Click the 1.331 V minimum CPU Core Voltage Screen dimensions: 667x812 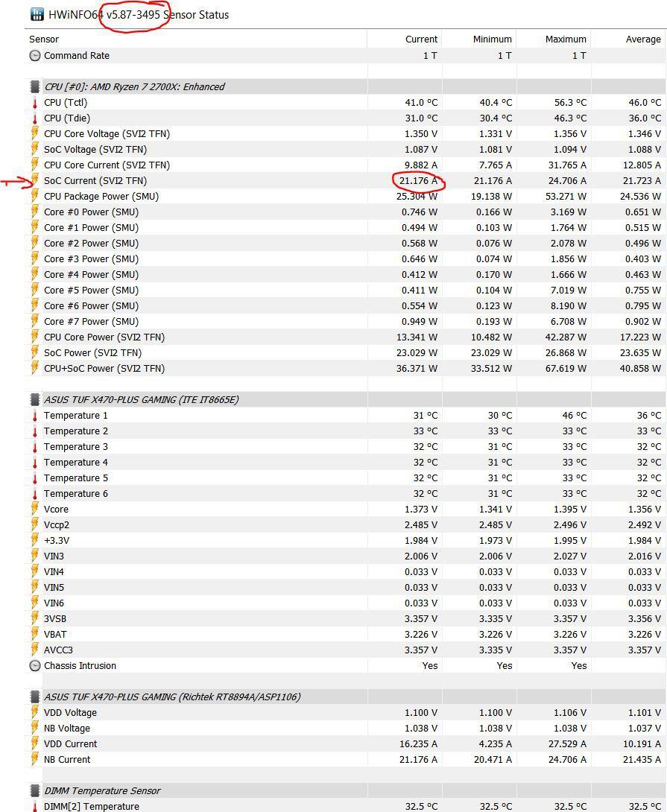pyautogui.click(x=496, y=133)
